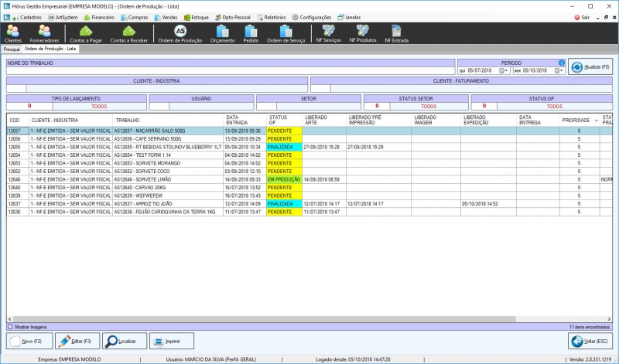Open the Compras menu
This screenshot has height=364, width=619.
(x=135, y=17)
